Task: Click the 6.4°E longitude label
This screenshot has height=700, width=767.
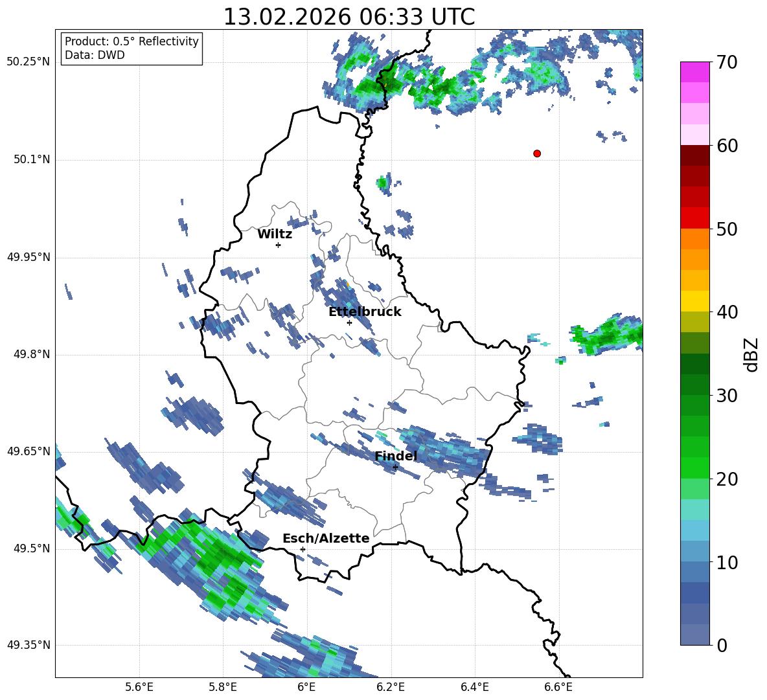Action: 474,687
